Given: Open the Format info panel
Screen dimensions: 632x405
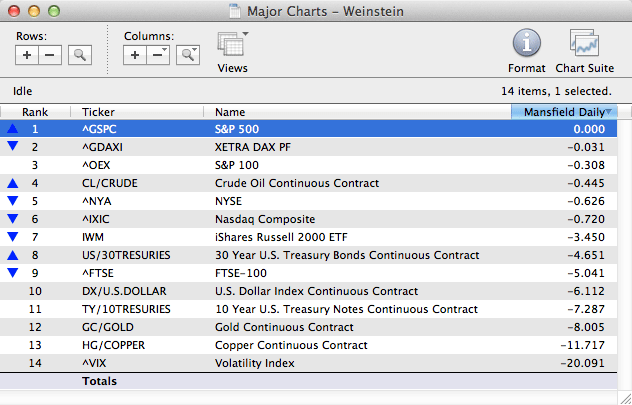Looking at the screenshot, I should [x=527, y=44].
